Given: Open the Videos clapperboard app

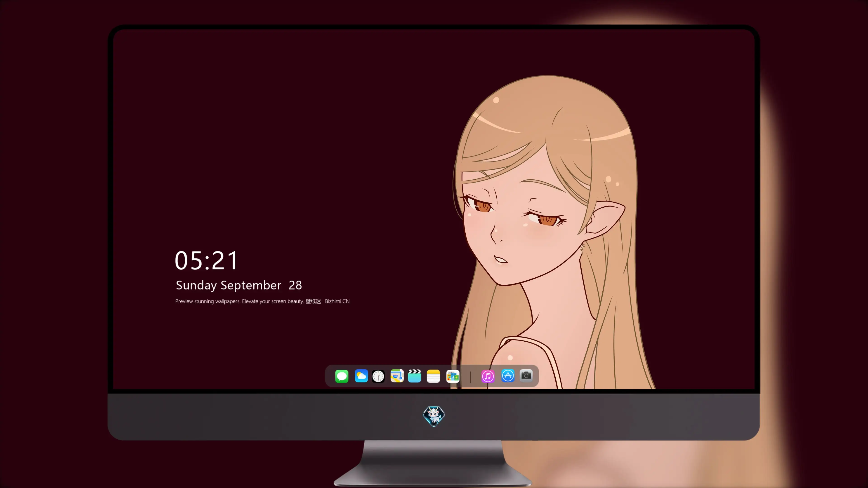Looking at the screenshot, I should coord(415,376).
